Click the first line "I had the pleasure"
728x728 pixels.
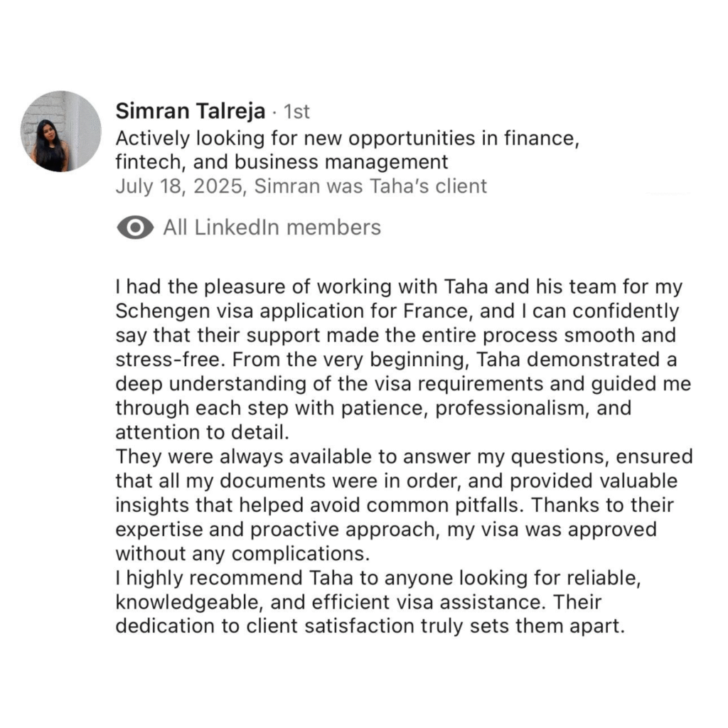pos(399,287)
